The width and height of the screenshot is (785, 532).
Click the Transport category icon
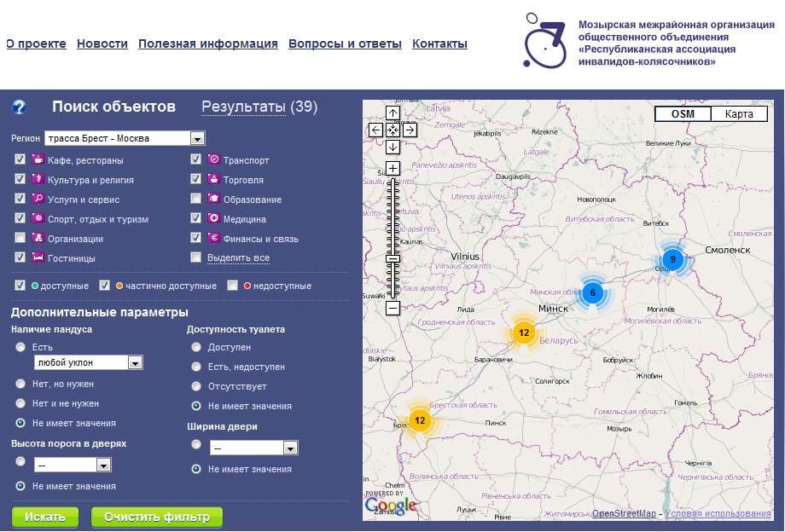(x=214, y=159)
